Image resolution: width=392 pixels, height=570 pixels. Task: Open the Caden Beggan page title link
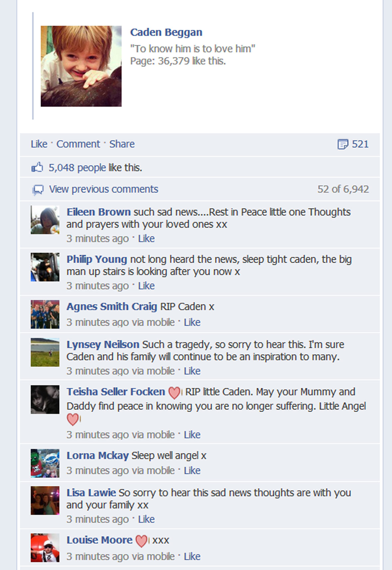tap(166, 32)
